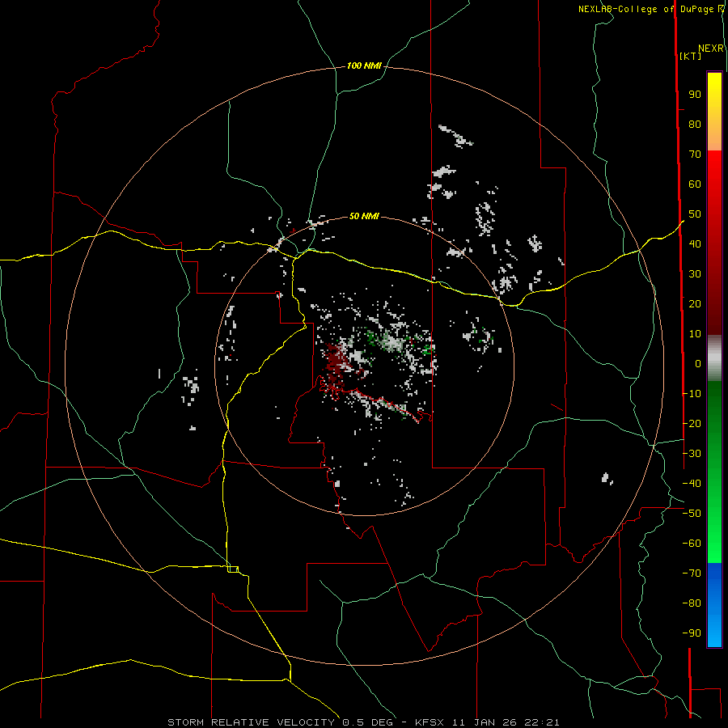Screen dimensions: 728x728
Task: Click the 20 value on the velocity scale
Action: point(695,303)
